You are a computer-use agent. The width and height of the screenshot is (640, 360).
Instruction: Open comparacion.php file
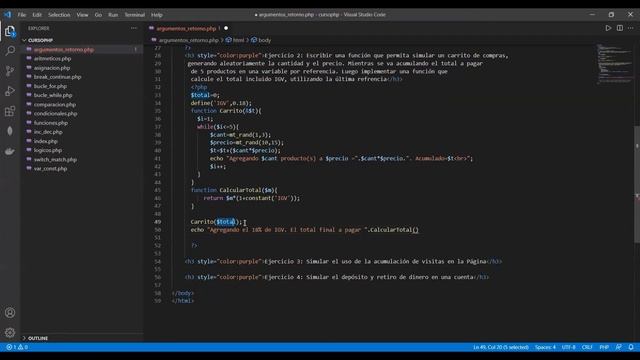click(55, 104)
